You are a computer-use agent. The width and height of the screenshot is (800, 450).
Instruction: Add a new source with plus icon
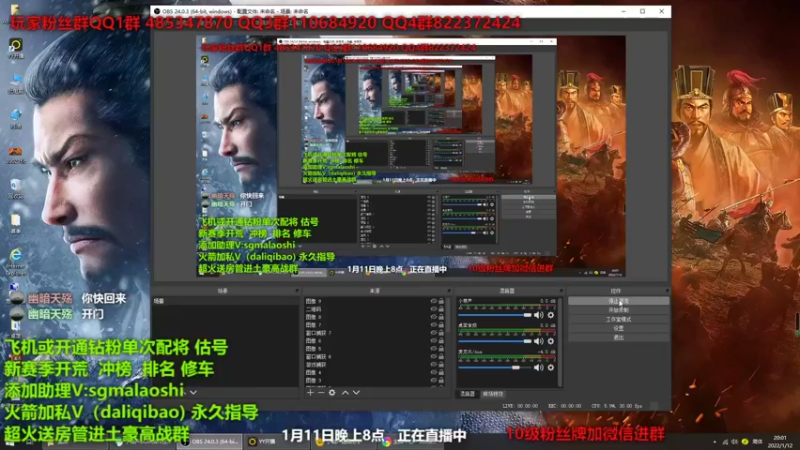(310, 392)
